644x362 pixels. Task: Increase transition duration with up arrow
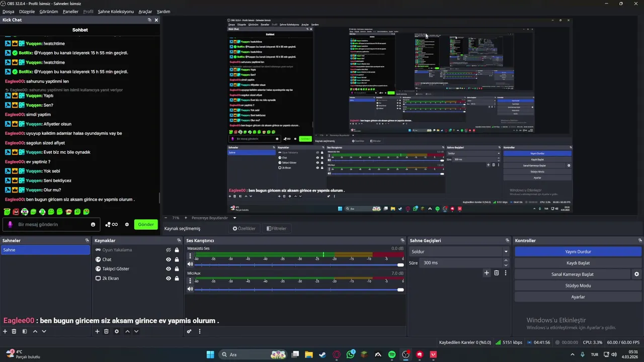[506, 260]
